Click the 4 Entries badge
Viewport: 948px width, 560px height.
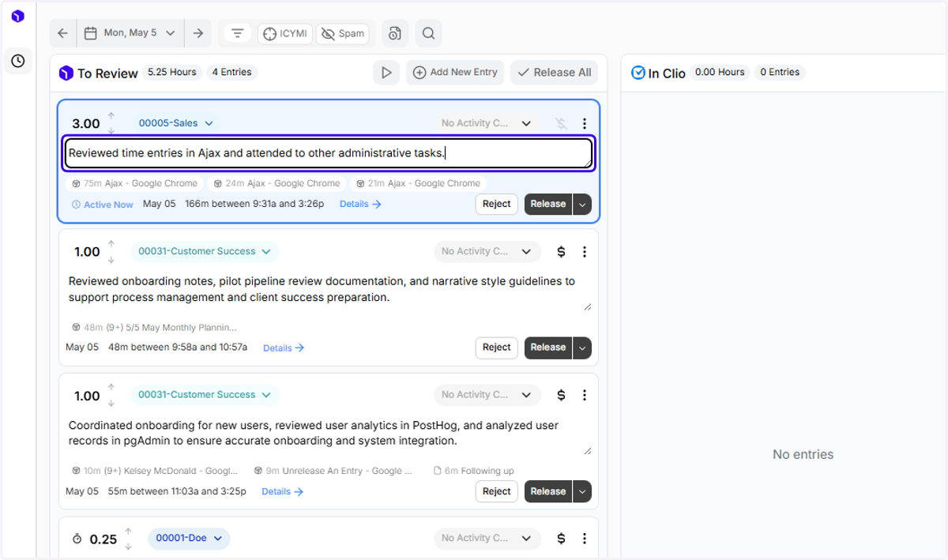[x=232, y=73]
